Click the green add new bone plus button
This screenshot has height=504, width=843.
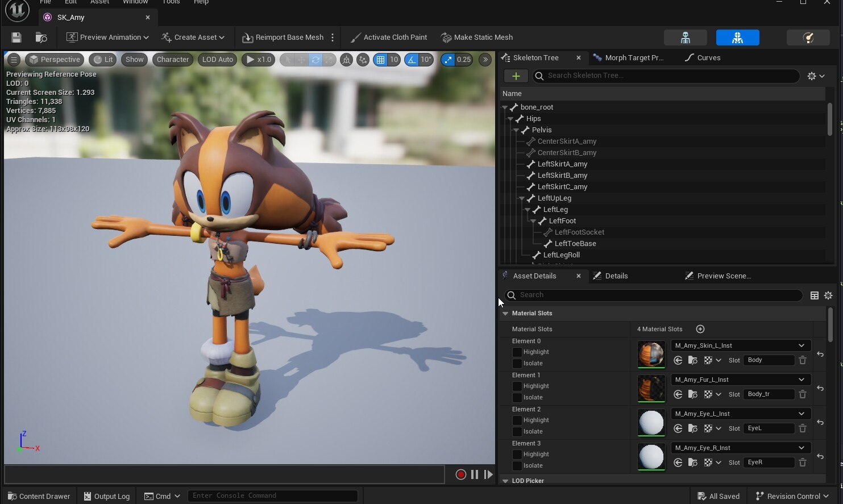pos(516,76)
